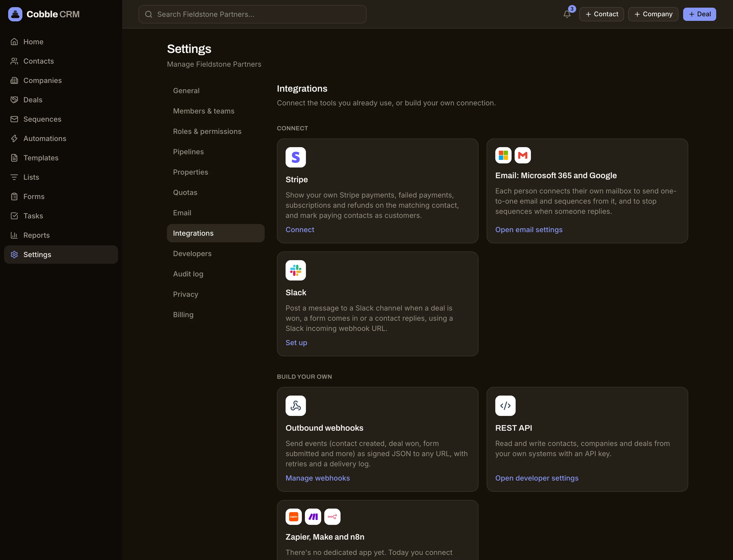This screenshot has width=733, height=560.
Task: Click Connect under Stripe
Action: [300, 230]
